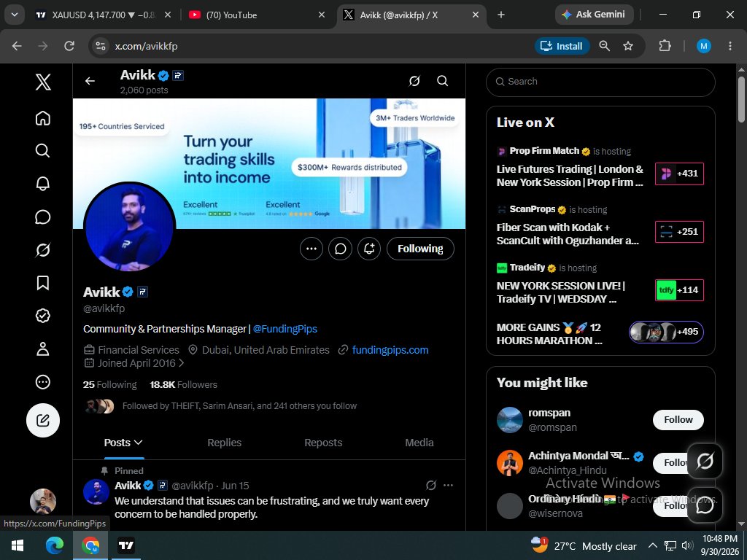Open account avatar at sidebar bottom
The width and height of the screenshot is (747, 560).
(x=43, y=501)
